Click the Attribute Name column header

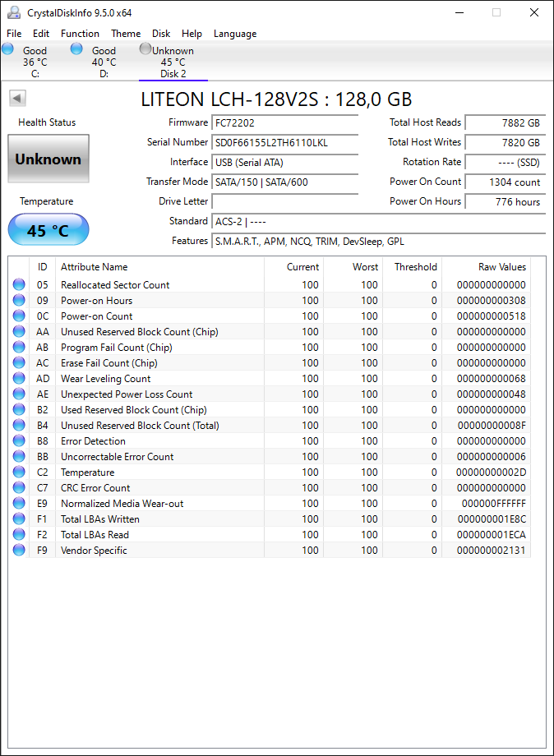pos(159,266)
